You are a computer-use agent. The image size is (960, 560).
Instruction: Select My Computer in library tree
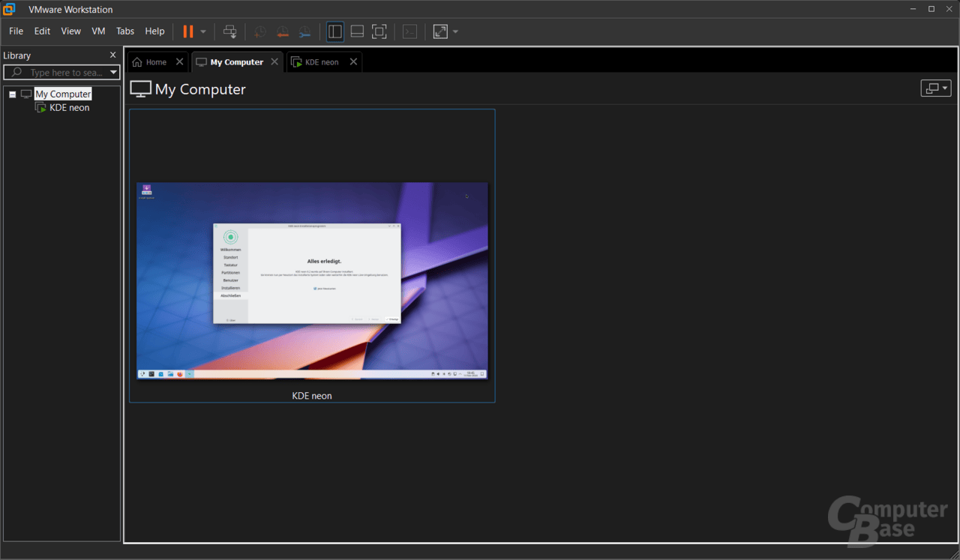[63, 94]
